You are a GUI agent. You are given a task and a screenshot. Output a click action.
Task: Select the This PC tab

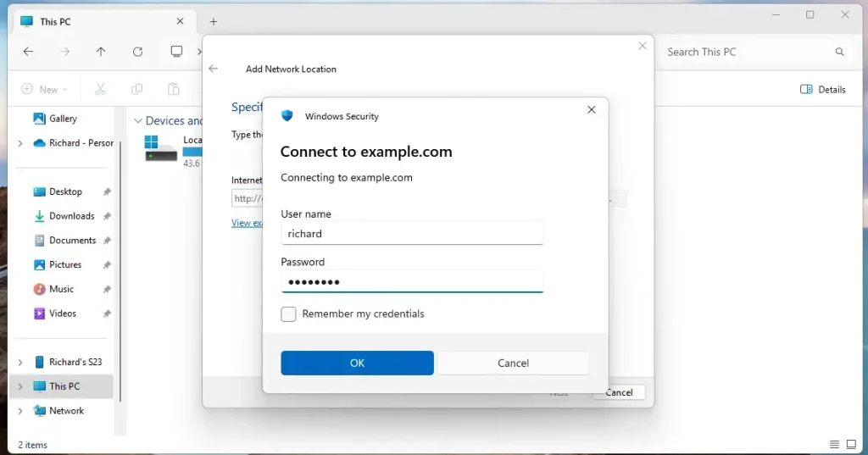[103, 21]
